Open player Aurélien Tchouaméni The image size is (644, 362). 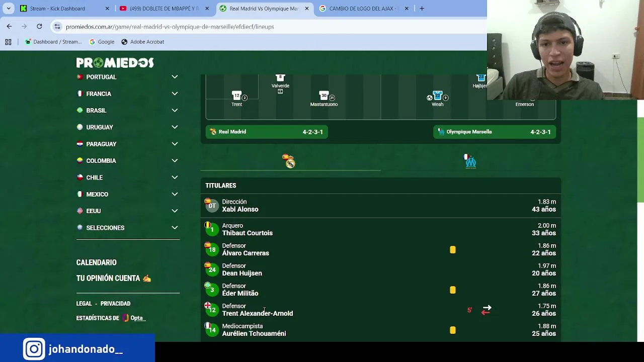click(x=380, y=330)
